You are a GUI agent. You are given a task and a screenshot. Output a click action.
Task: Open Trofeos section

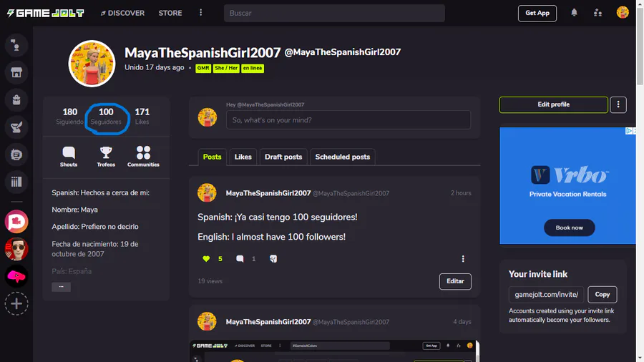106,157
